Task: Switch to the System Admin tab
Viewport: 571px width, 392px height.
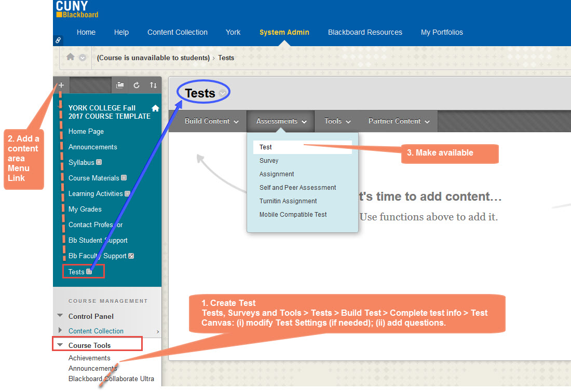Action: pyautogui.click(x=284, y=32)
